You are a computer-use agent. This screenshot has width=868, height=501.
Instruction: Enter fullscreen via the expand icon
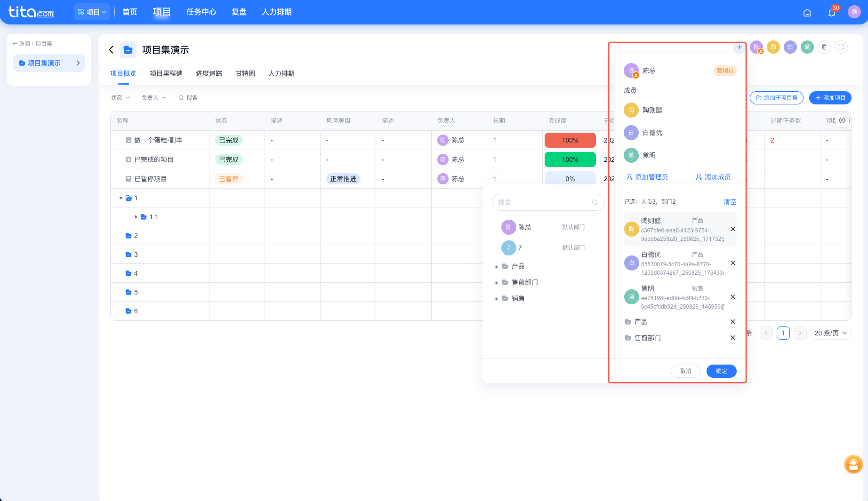pyautogui.click(x=841, y=47)
